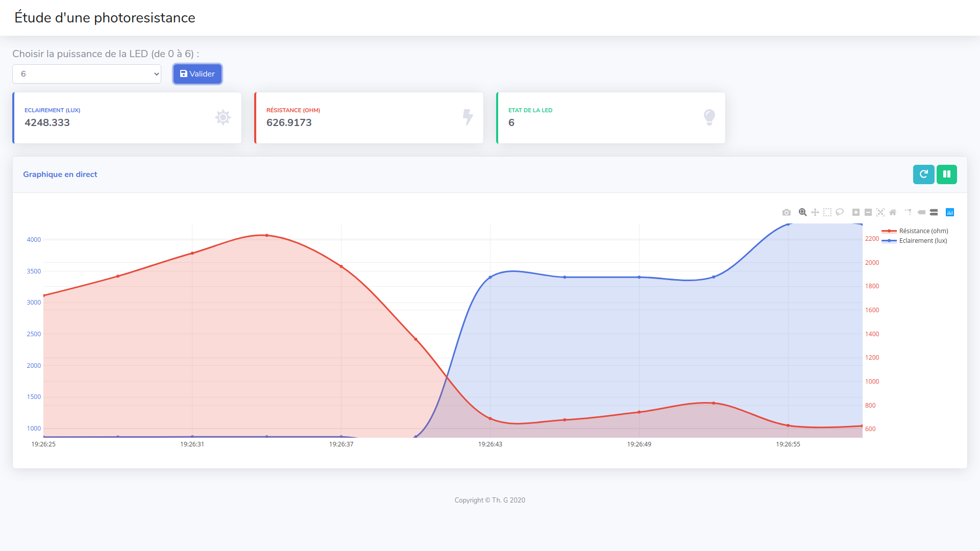The image size is (980, 551).
Task: Enable compare data on hover
Action: click(934, 212)
